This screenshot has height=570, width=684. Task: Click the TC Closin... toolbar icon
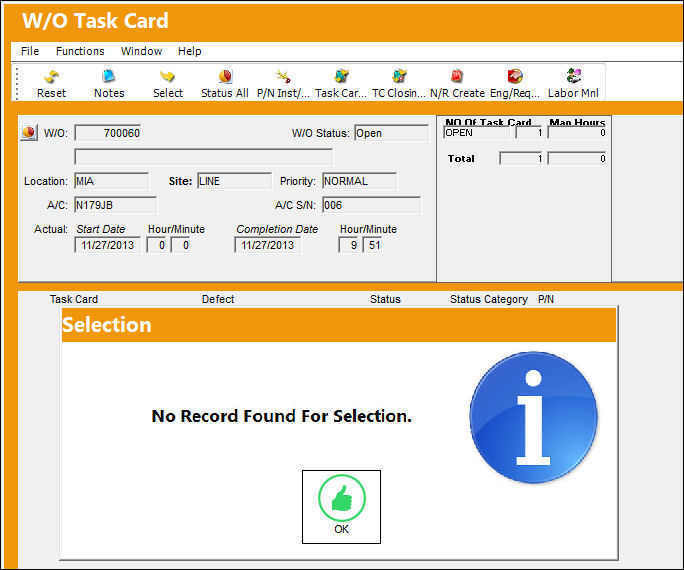coord(398,83)
